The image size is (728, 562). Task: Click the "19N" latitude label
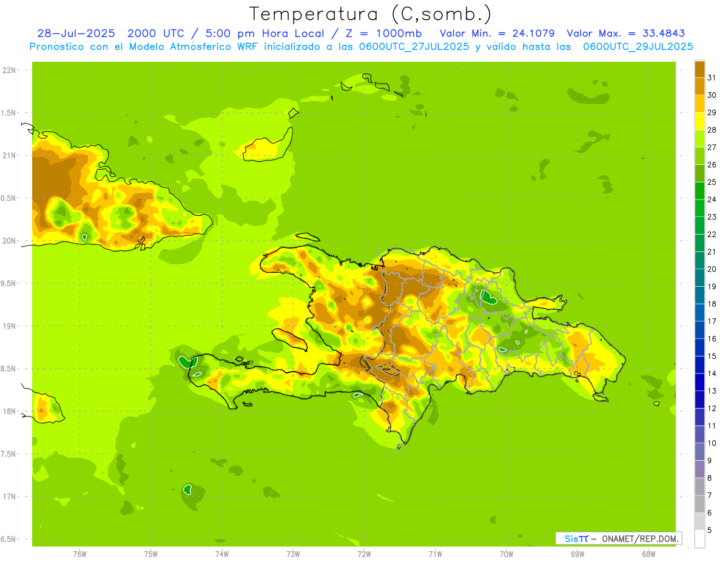10,326
